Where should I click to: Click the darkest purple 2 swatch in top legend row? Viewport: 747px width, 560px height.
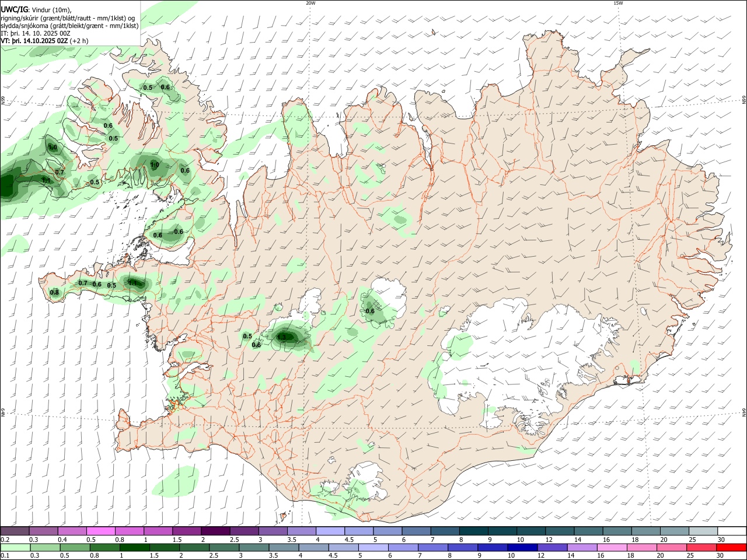tap(215, 531)
